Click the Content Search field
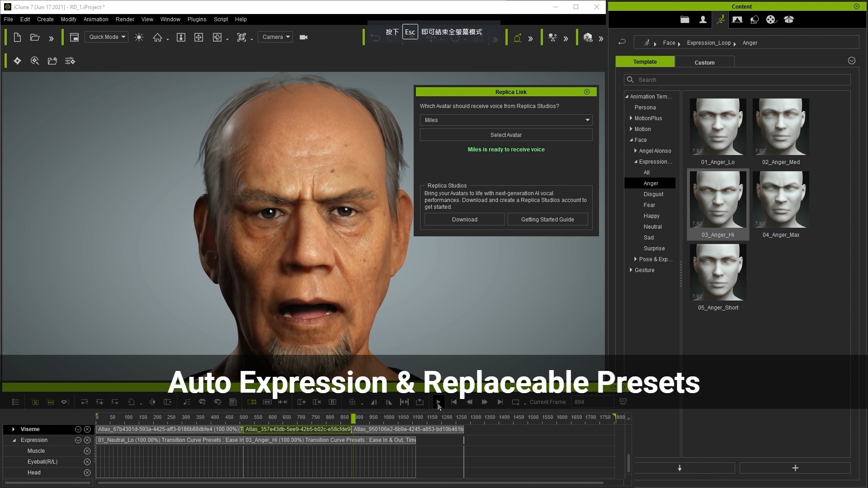This screenshot has height=488, width=868. click(x=737, y=80)
